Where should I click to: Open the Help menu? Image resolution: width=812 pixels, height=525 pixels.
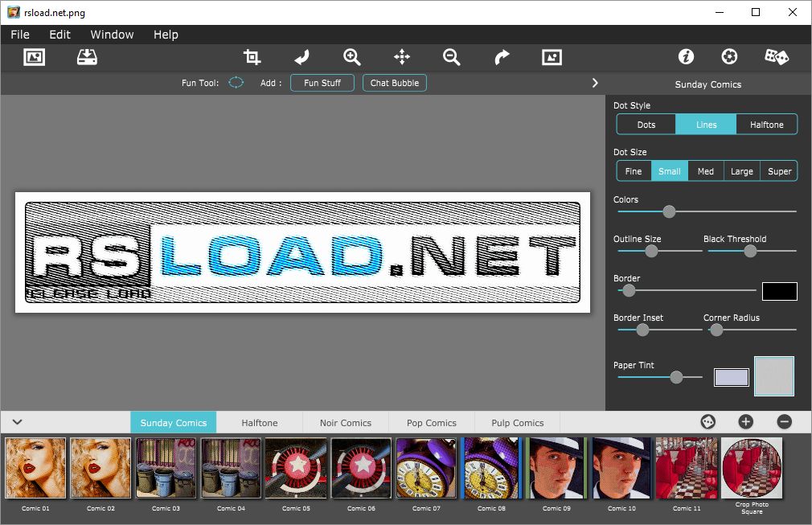click(x=166, y=35)
